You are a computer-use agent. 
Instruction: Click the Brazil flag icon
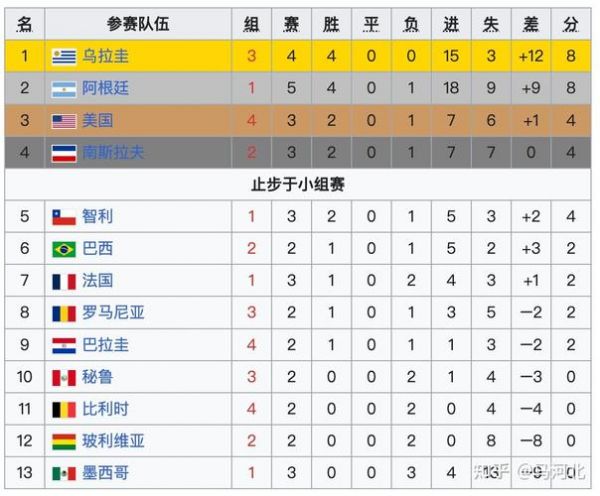click(x=64, y=249)
